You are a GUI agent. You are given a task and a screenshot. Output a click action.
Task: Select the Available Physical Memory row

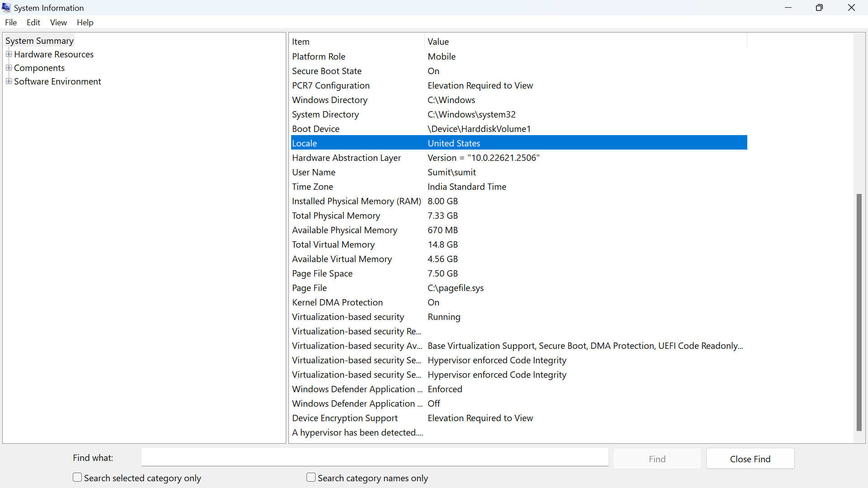coord(519,230)
